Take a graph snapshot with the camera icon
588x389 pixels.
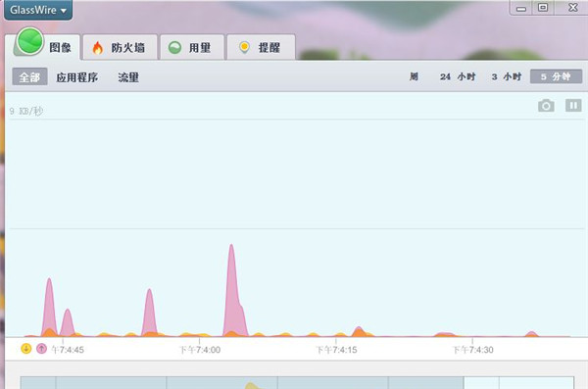[x=546, y=106]
